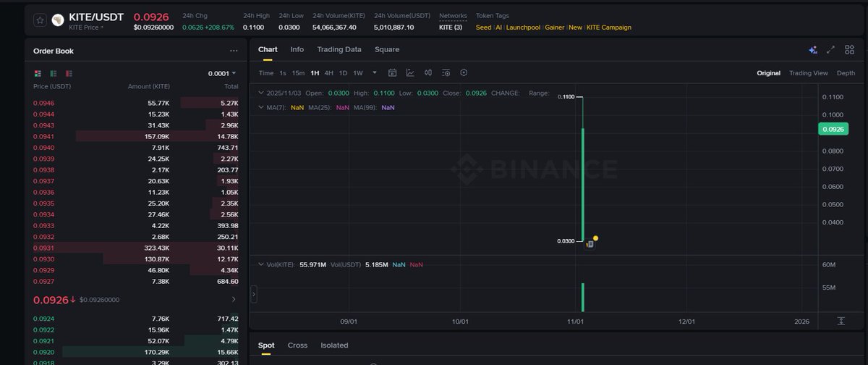Open the Square tab

click(x=387, y=49)
